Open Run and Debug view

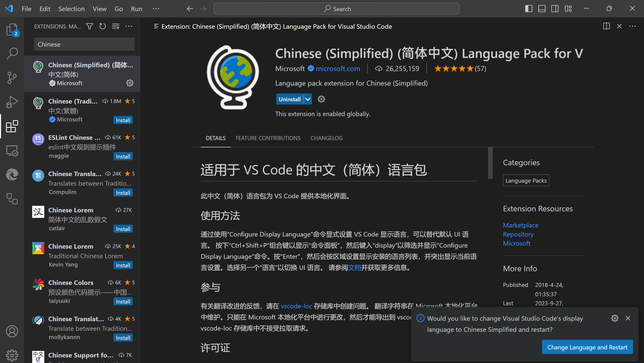(12, 102)
